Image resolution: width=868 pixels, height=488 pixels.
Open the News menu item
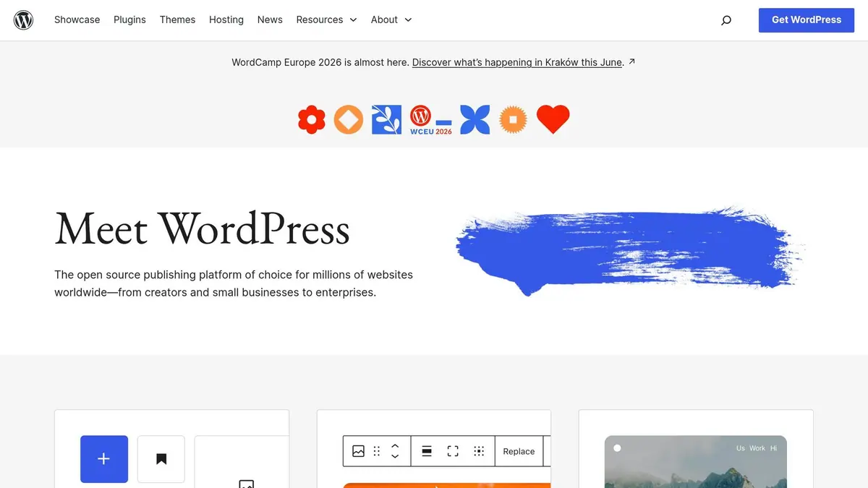pos(270,20)
